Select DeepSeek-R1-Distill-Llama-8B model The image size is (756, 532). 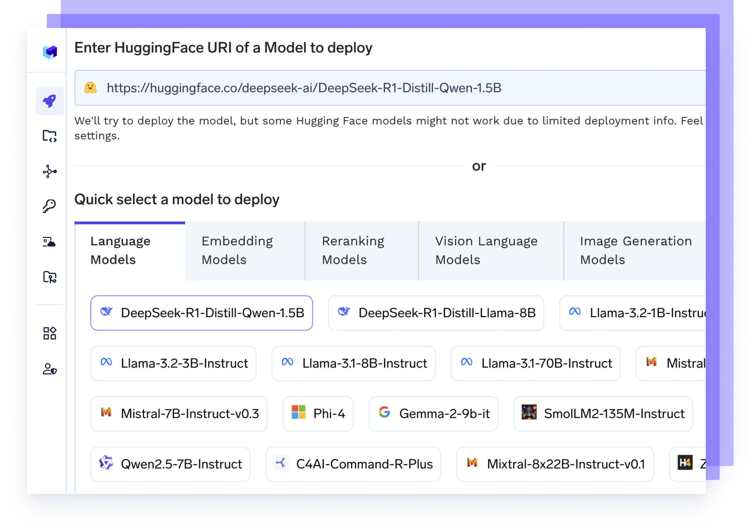[436, 313]
